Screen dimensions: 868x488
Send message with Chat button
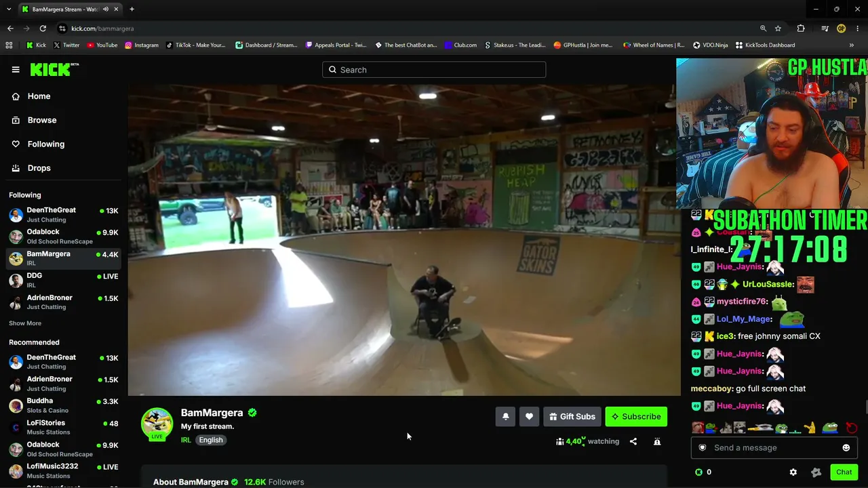point(844,472)
